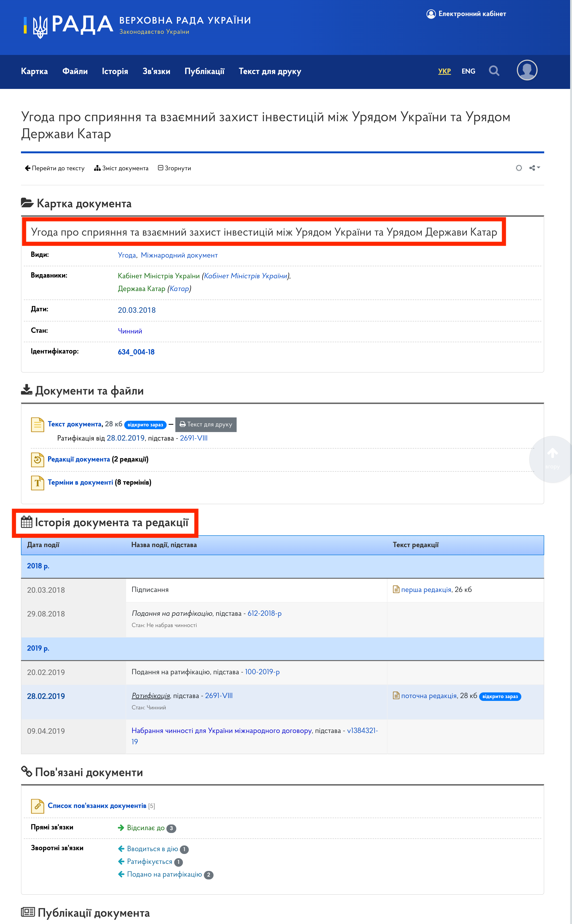Collapse sections with Згорнути
The image size is (572, 924).
(174, 168)
